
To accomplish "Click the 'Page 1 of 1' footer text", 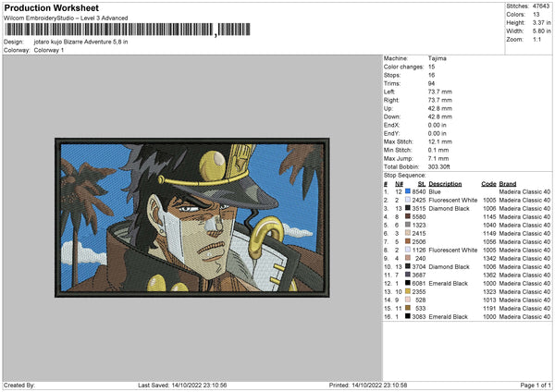I will tap(536, 385).
